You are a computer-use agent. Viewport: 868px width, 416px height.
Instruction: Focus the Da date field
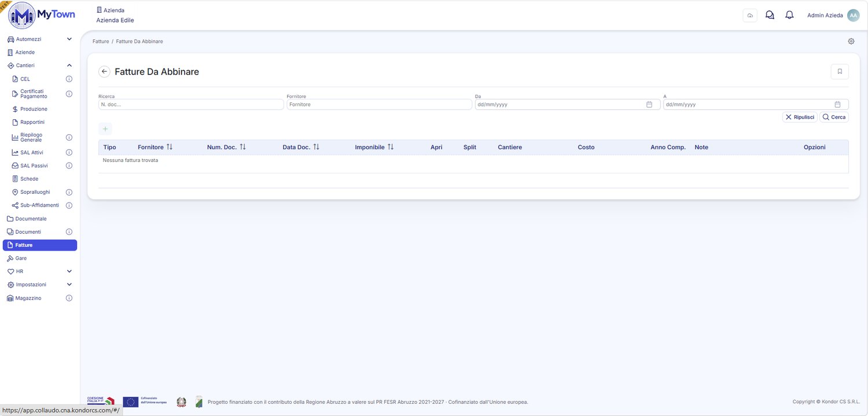(x=568, y=105)
